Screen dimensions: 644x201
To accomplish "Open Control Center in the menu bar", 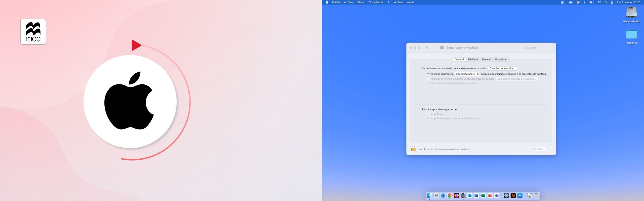I will pyautogui.click(x=612, y=2).
